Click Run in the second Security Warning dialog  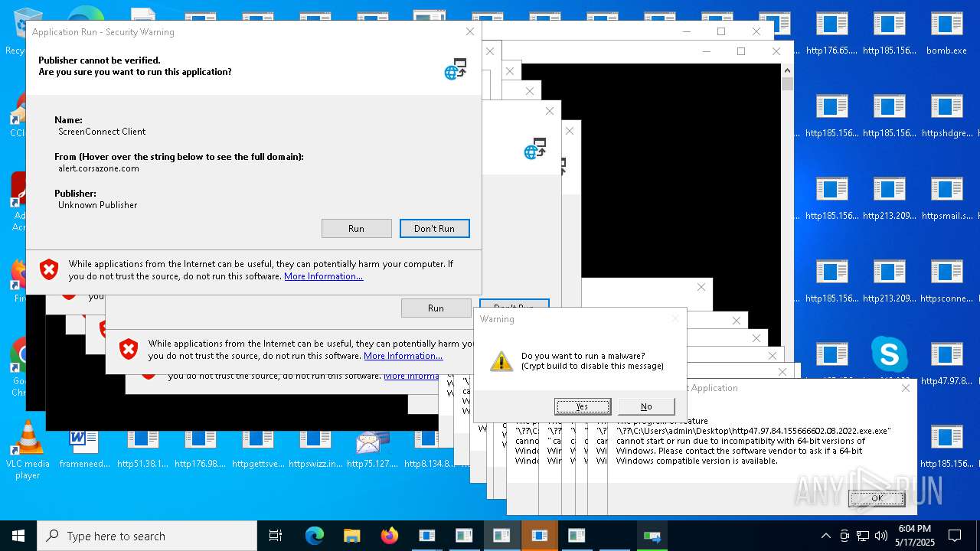point(436,308)
